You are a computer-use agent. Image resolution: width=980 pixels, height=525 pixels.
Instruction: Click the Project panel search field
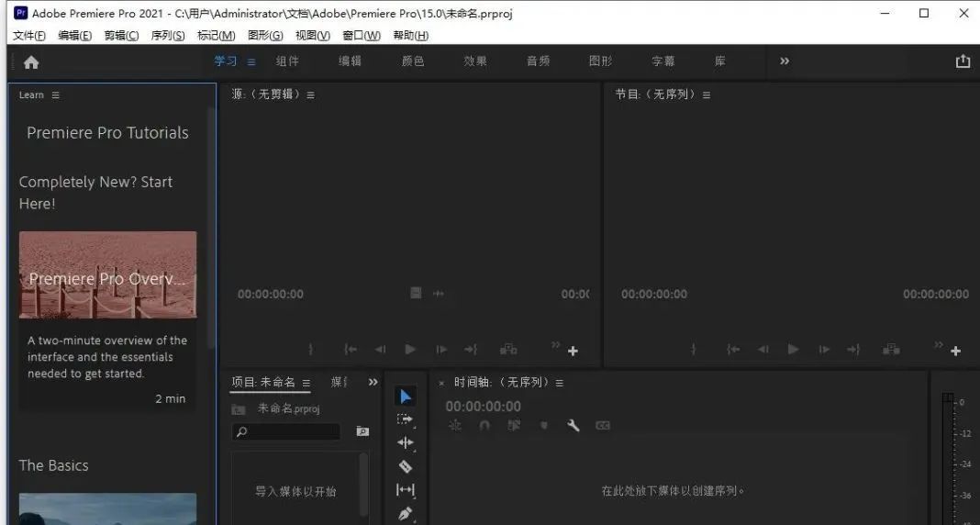click(x=285, y=431)
